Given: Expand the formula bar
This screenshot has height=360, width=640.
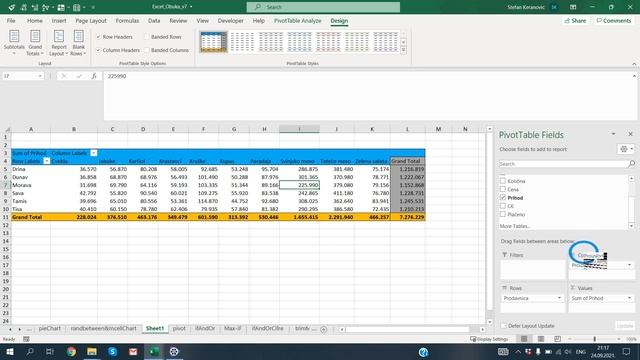Looking at the screenshot, I should (x=634, y=76).
